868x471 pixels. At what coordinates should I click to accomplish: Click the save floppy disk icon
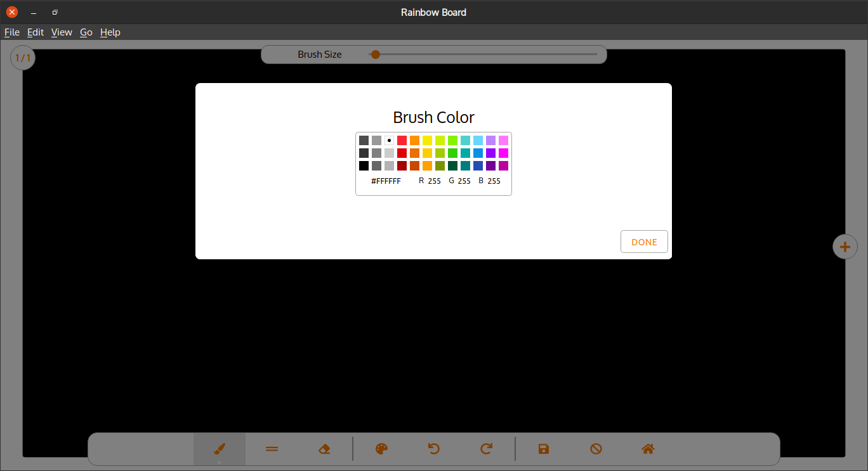point(544,449)
